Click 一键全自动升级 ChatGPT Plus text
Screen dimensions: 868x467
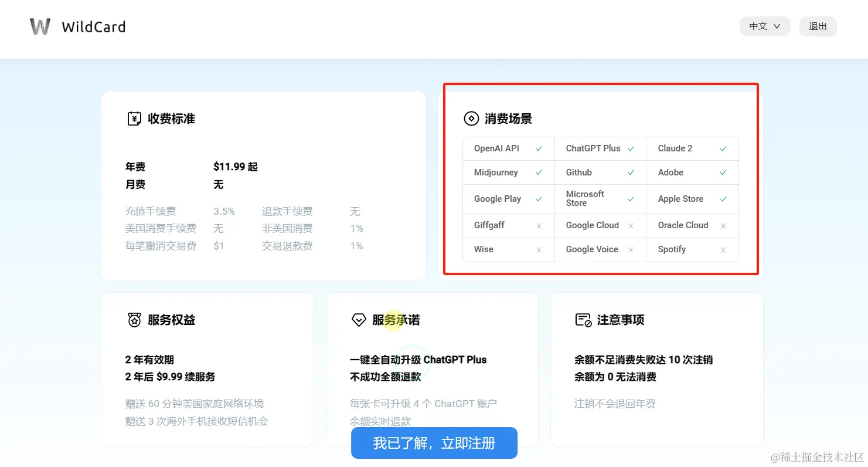pyautogui.click(x=418, y=360)
